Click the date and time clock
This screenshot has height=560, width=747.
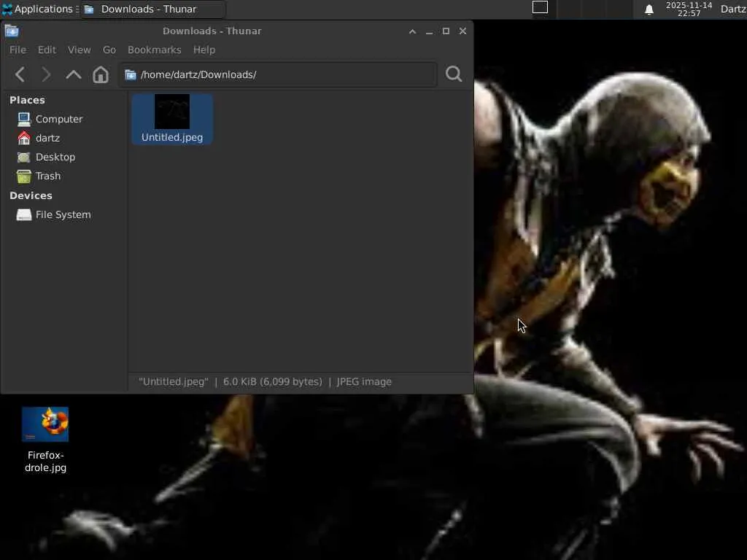(x=689, y=9)
